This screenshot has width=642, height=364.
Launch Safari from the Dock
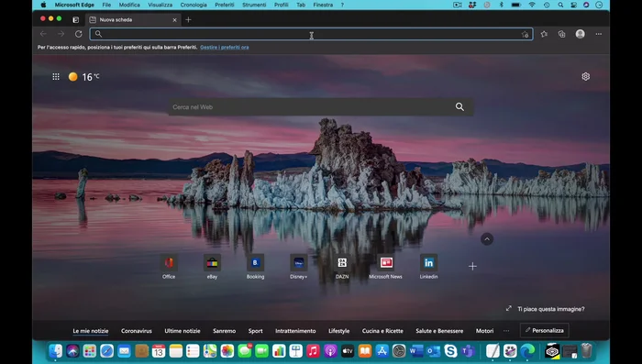107,351
